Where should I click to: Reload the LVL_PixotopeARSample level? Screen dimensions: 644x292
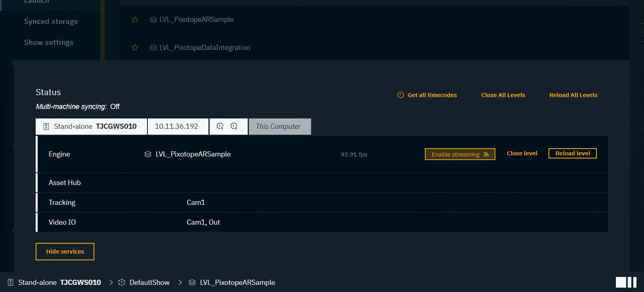572,153
